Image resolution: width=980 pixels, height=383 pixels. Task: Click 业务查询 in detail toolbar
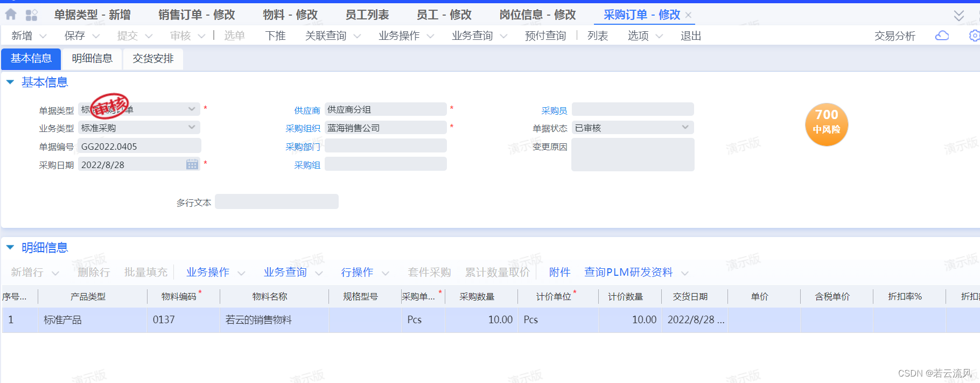pyautogui.click(x=285, y=273)
